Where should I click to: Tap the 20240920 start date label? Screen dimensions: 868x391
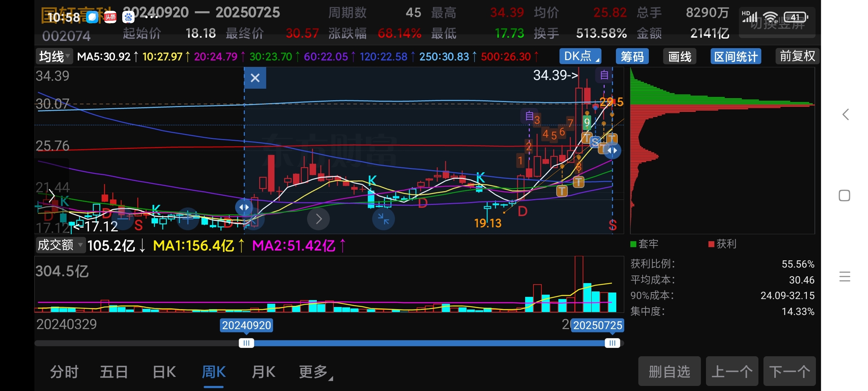point(246,325)
